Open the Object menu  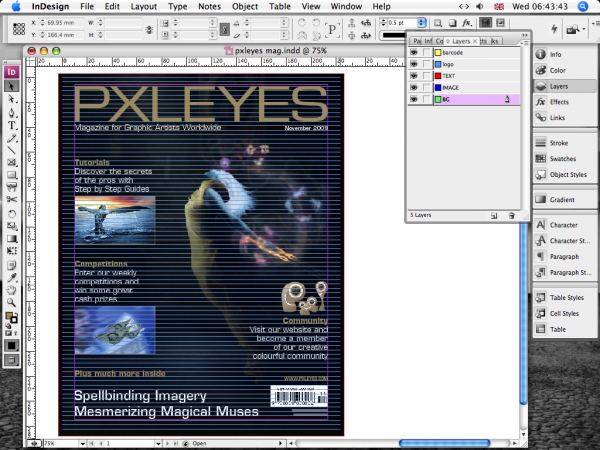(245, 7)
